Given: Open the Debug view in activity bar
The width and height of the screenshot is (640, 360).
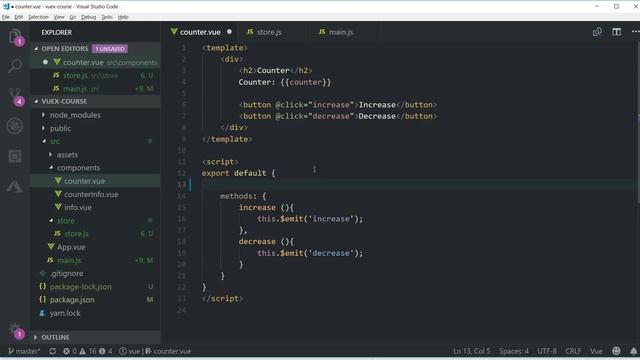Looking at the screenshot, I should (x=15, y=126).
